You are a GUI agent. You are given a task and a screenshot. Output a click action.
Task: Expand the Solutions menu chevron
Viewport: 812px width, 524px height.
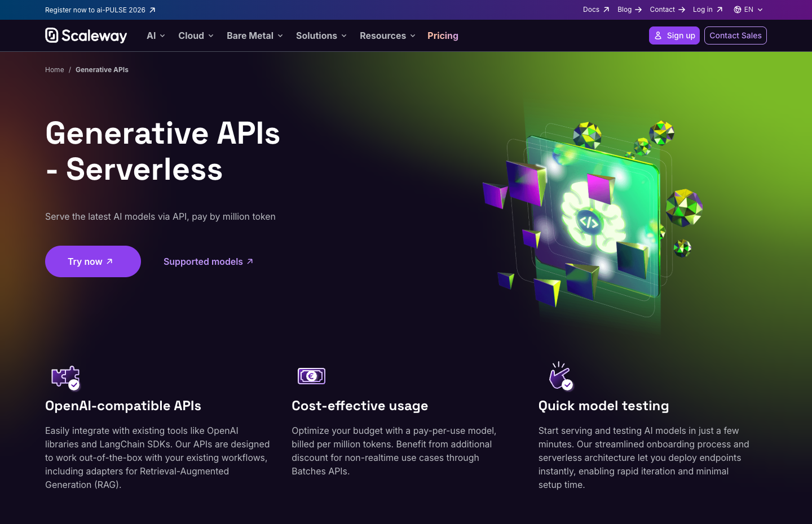coord(344,35)
